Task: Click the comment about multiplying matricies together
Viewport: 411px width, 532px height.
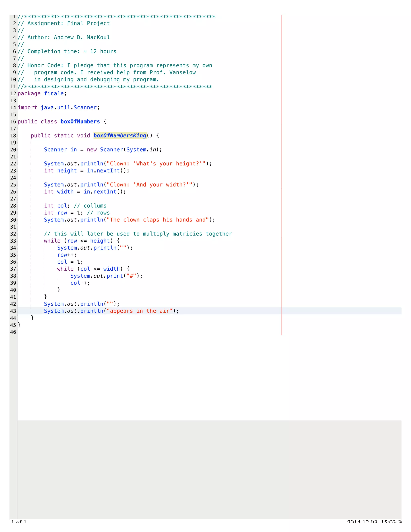Action: (x=138, y=234)
